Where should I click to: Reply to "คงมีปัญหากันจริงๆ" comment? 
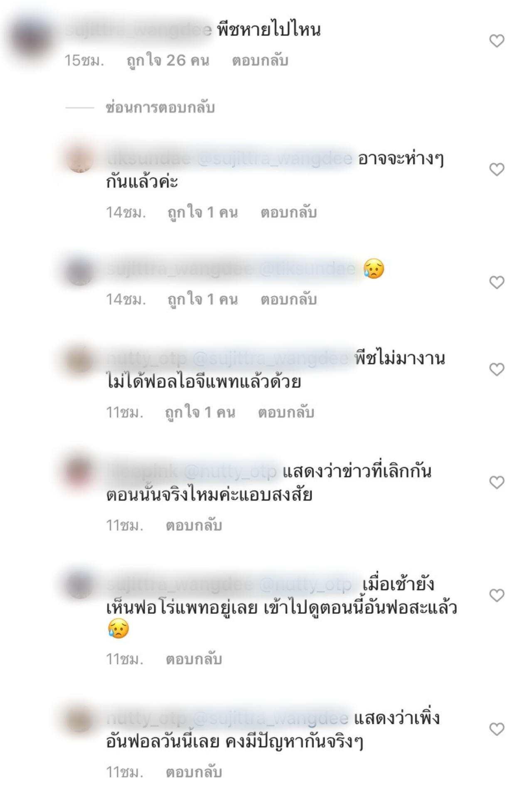click(x=194, y=772)
